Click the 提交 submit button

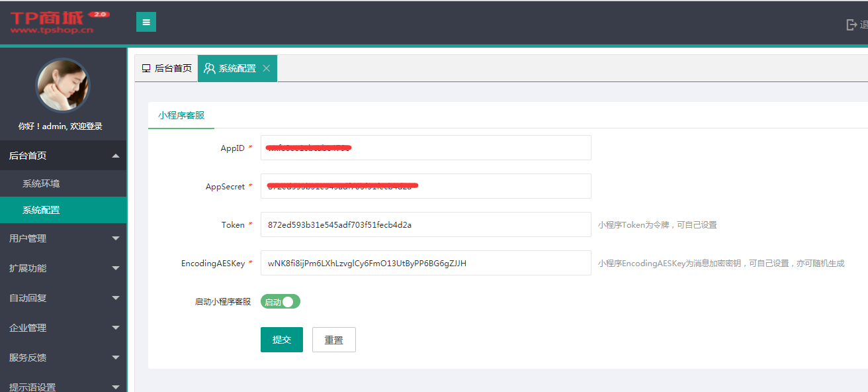click(282, 340)
